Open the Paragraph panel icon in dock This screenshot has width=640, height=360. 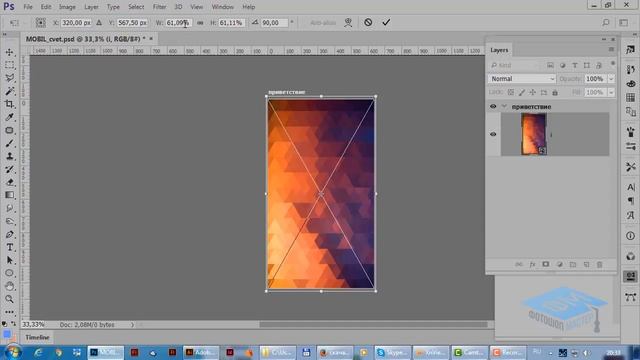pyautogui.click(x=631, y=201)
